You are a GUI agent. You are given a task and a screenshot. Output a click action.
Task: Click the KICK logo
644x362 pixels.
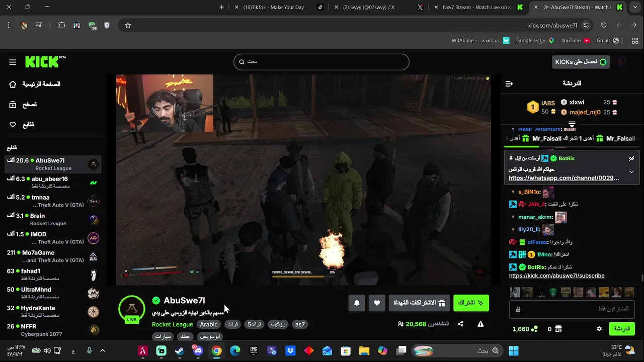click(45, 62)
